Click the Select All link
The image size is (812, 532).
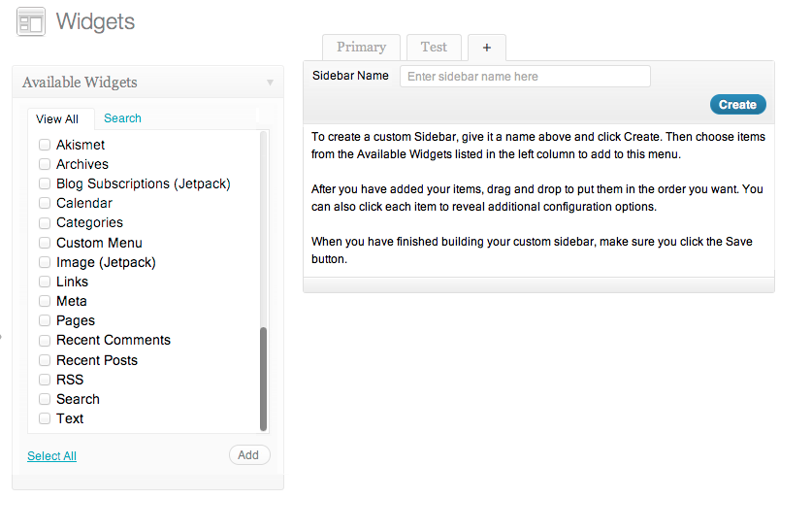[51, 456]
